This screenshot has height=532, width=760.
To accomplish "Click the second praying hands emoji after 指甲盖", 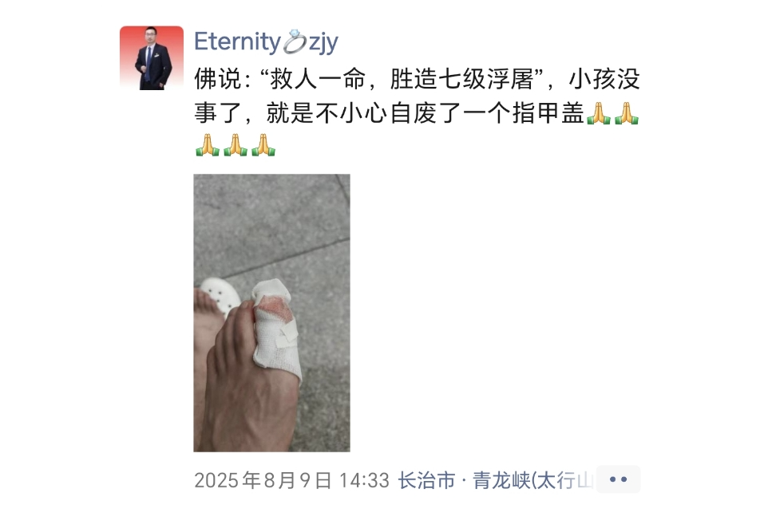I will coord(627,112).
